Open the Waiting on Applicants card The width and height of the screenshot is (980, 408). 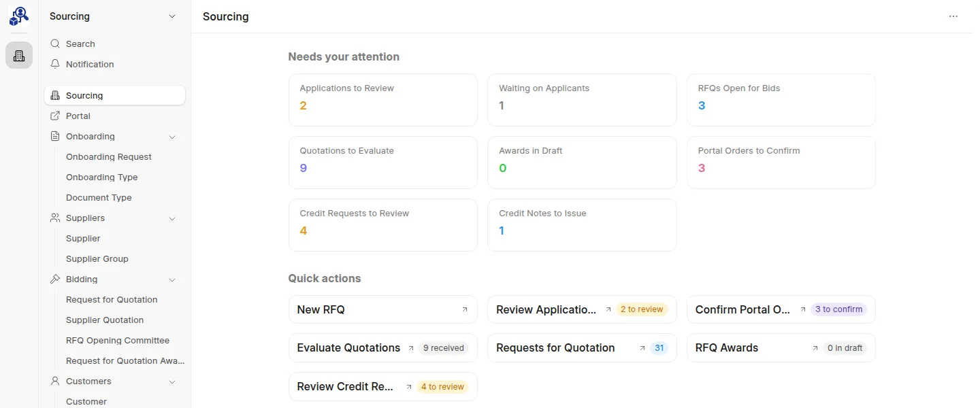click(582, 100)
